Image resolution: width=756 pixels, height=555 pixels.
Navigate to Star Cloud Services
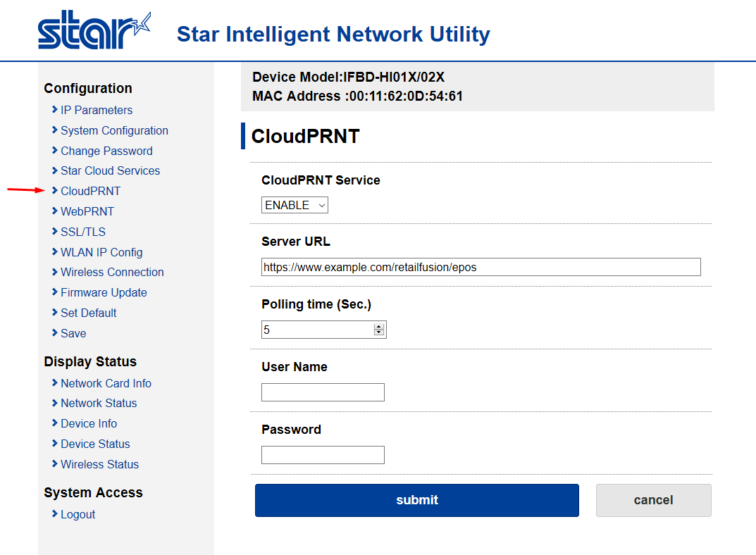110,170
